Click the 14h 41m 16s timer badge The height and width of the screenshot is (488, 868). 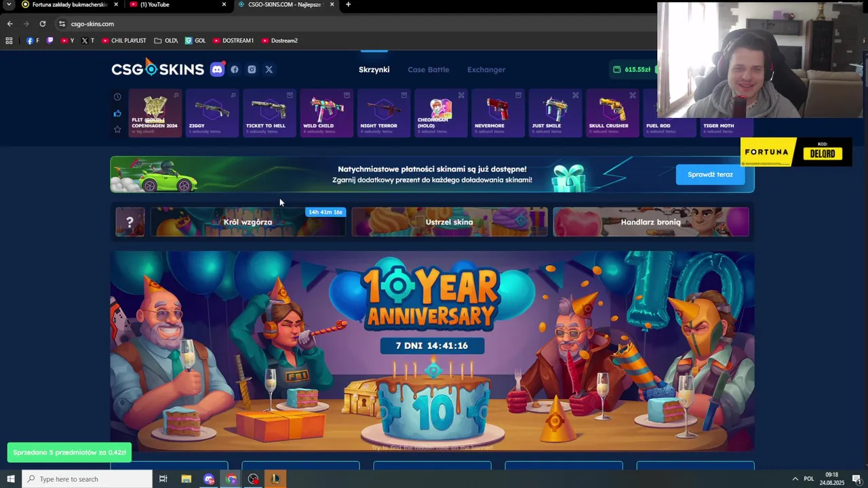pyautogui.click(x=325, y=212)
